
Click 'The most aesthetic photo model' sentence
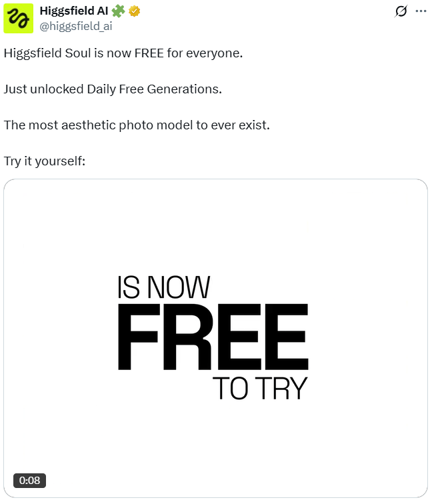click(x=137, y=125)
